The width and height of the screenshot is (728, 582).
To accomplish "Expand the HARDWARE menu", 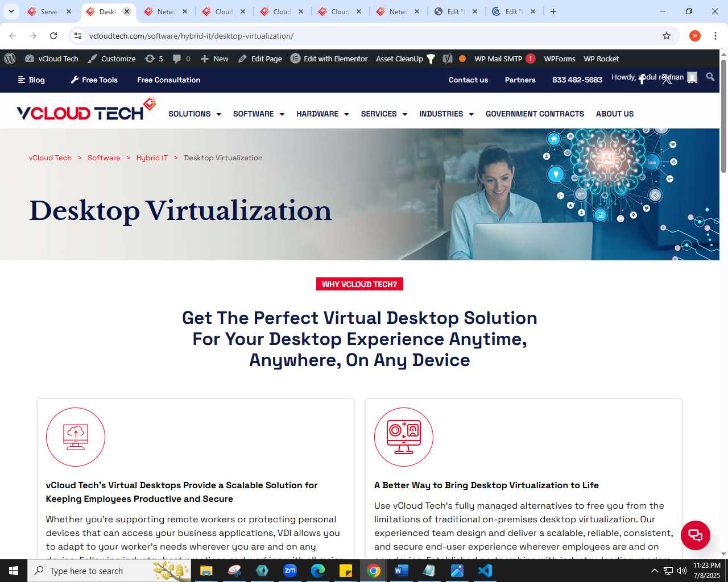I will pos(322,114).
